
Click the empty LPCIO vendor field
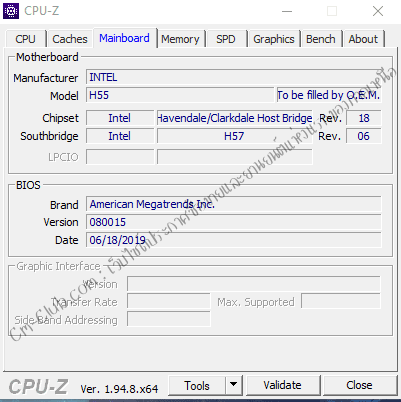pyautogui.click(x=120, y=157)
